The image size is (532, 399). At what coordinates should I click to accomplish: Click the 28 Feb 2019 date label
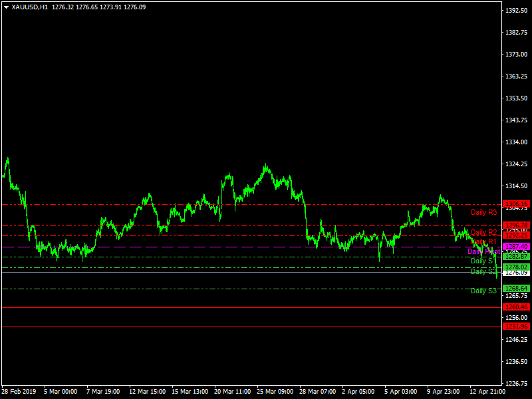tap(19, 391)
